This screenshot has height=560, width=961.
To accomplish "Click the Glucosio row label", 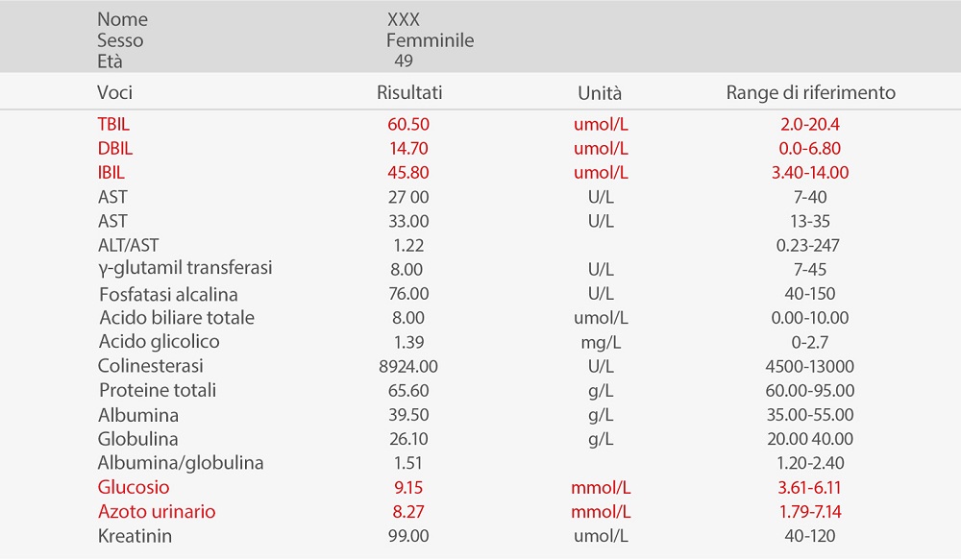I will tap(134, 487).
